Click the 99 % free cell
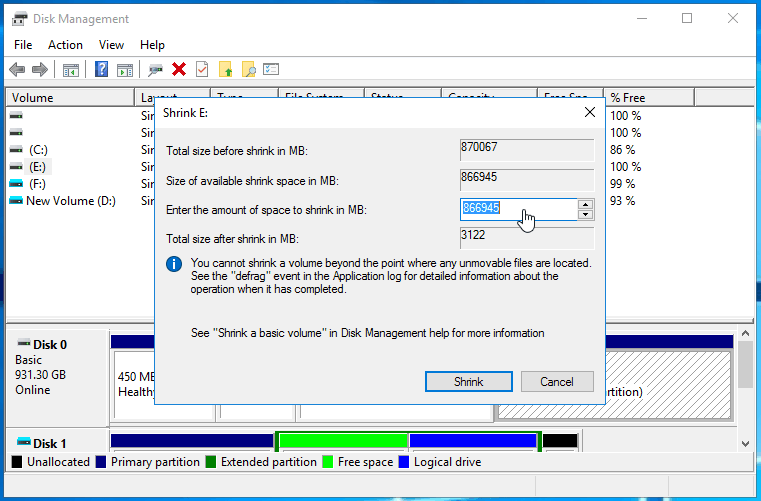Viewport: 761px width, 501px height. 622,184
